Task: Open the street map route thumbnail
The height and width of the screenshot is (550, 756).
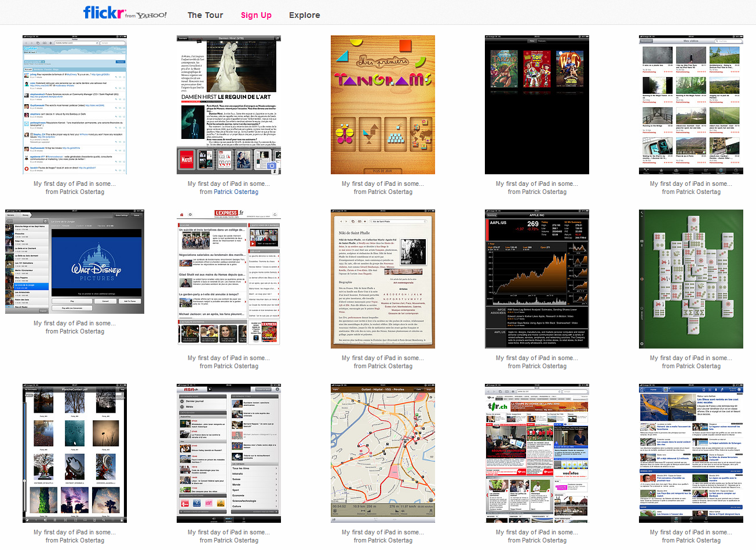Action: pos(383,453)
